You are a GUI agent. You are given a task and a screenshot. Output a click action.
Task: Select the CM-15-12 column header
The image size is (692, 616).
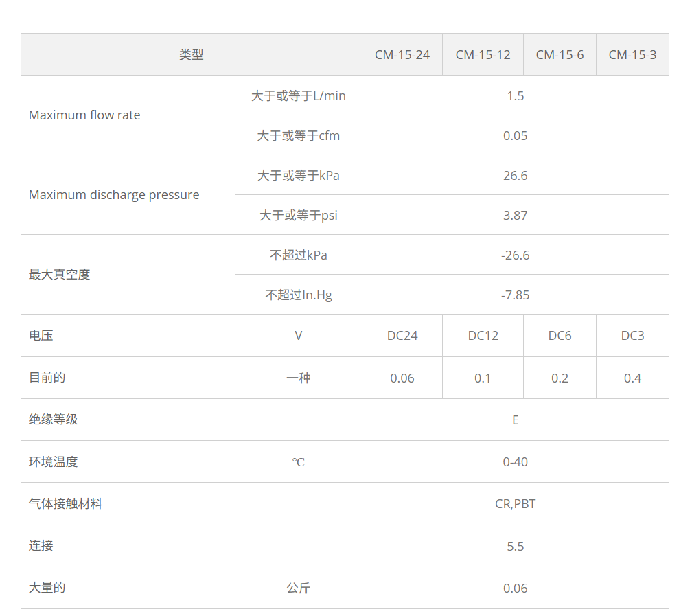point(483,54)
